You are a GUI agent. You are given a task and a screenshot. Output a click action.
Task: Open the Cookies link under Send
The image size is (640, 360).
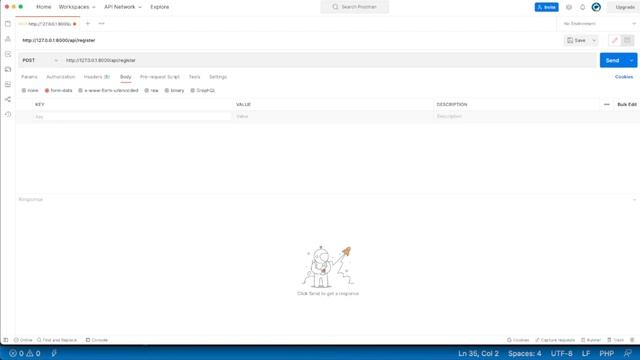tap(624, 77)
